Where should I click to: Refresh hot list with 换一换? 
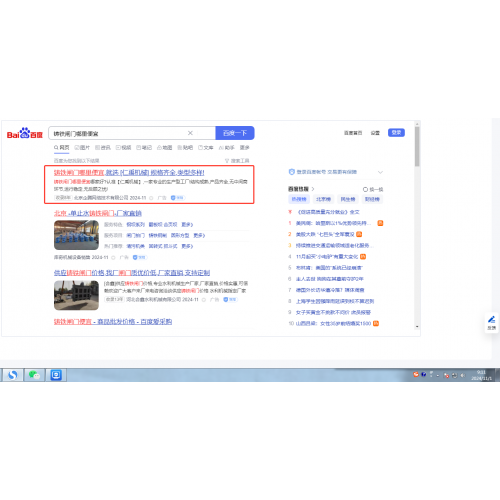coord(373,189)
